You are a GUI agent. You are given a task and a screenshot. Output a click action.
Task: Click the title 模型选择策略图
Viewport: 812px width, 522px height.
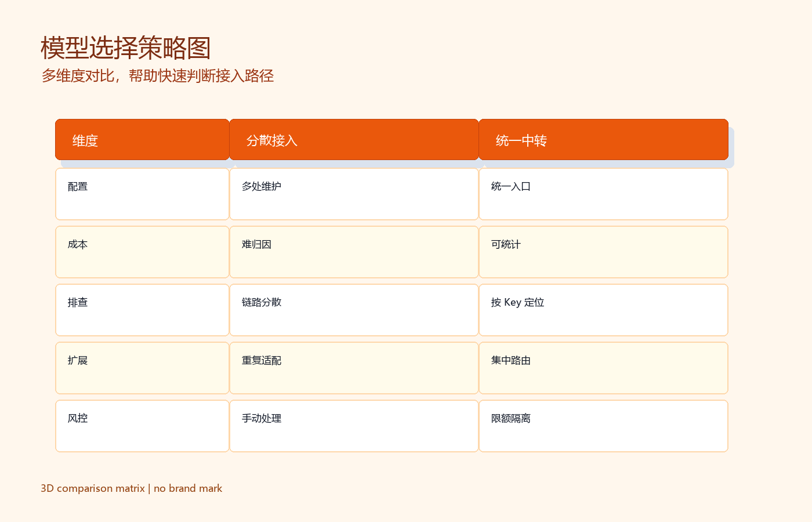(x=126, y=48)
